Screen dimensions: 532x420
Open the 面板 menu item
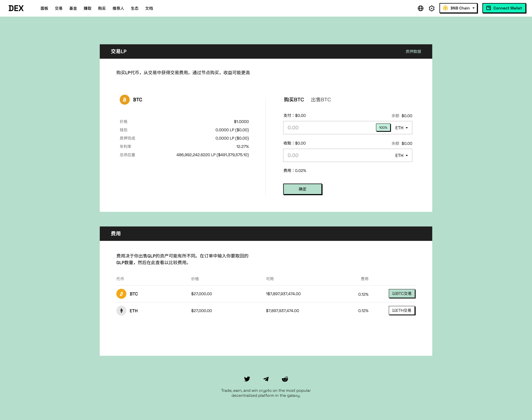click(x=44, y=8)
